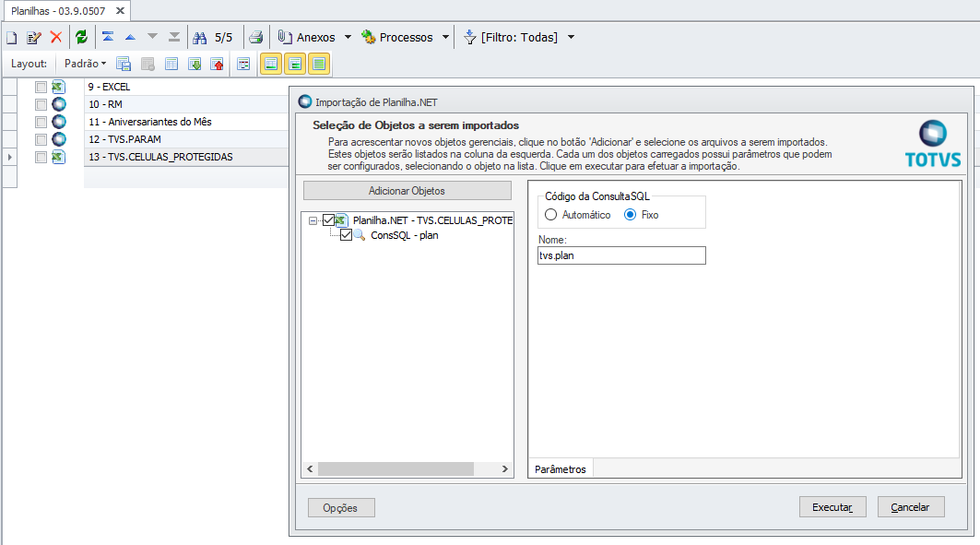Viewport: 980px width, 545px height.
Task: Open search with the binoculars icon
Action: point(199,38)
